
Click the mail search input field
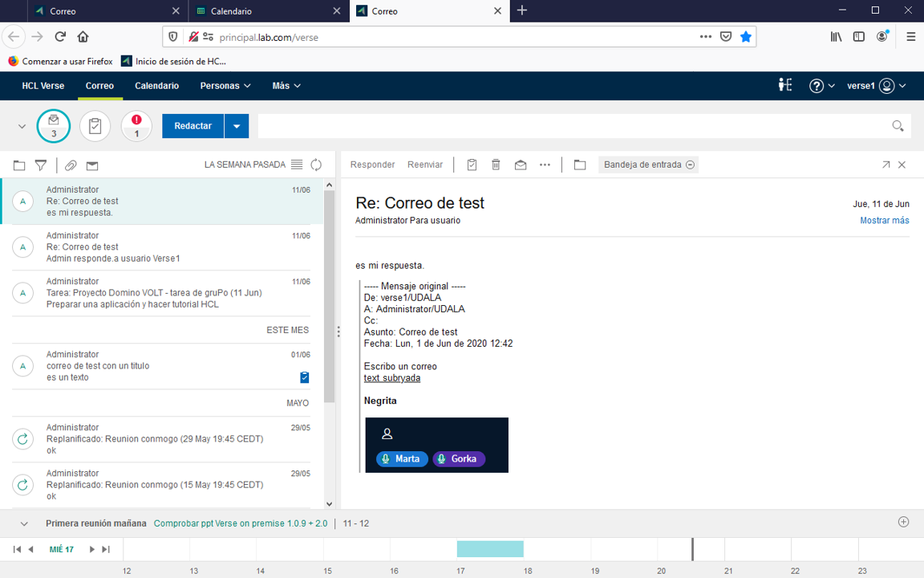tap(574, 126)
